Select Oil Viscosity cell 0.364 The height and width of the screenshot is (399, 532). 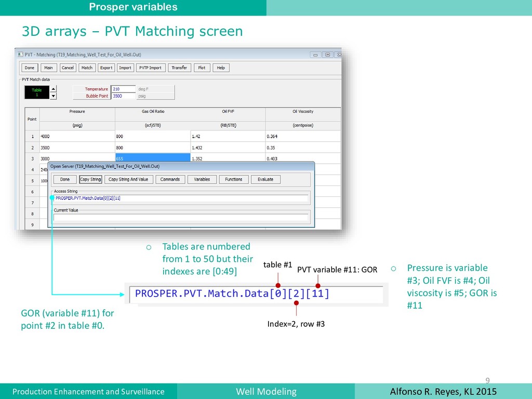(303, 137)
